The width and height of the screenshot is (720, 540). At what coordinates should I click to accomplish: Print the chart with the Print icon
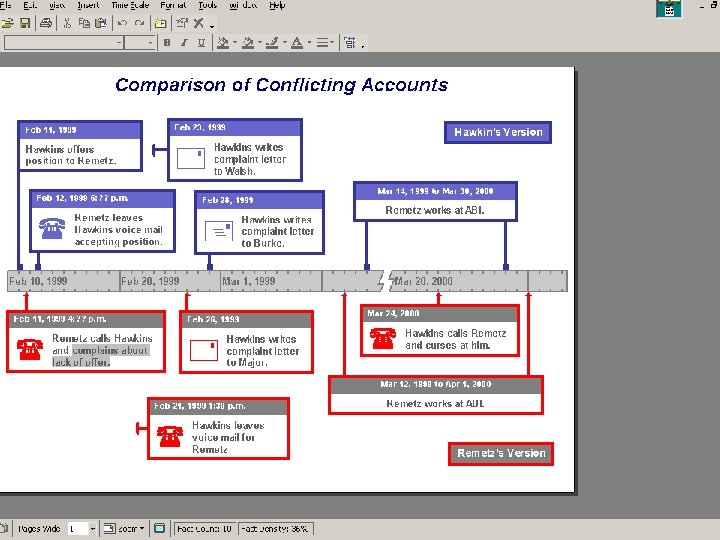[x=45, y=23]
